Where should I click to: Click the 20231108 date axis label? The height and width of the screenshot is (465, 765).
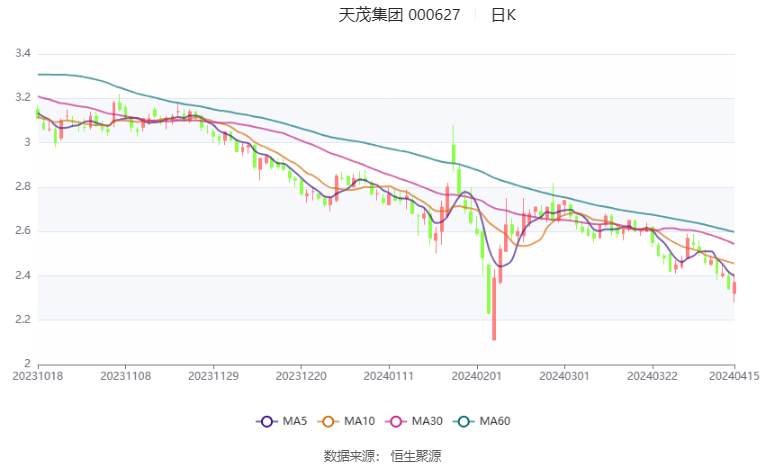[x=125, y=376]
